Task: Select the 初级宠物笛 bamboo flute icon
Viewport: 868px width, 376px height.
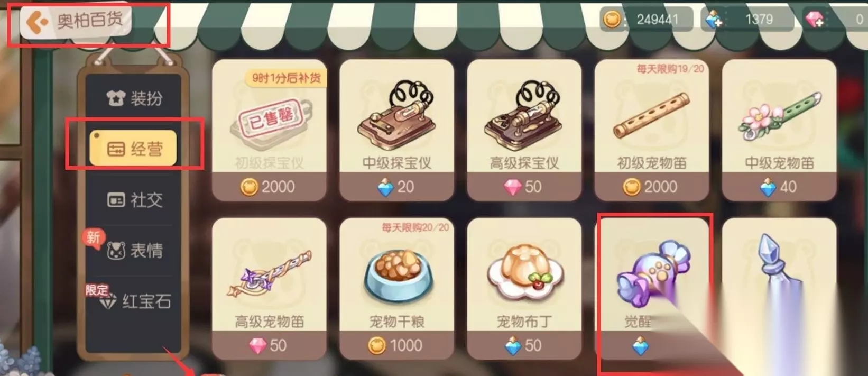Action: point(651,115)
